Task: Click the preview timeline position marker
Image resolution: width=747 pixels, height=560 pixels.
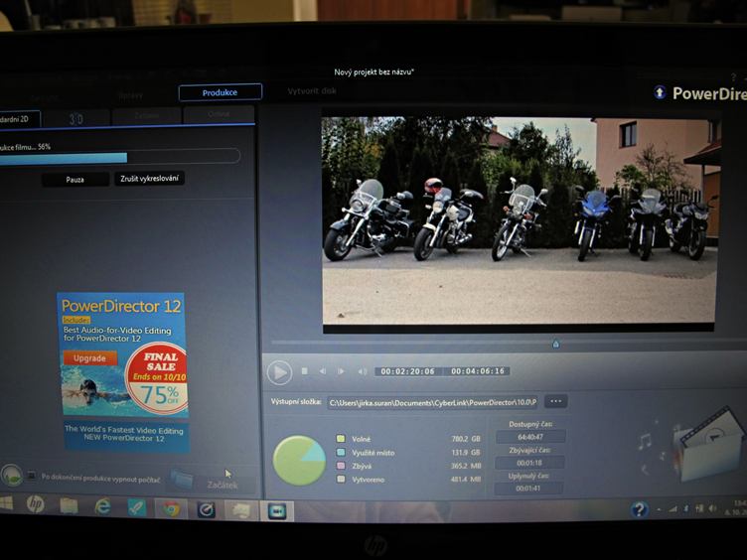Action: [555, 344]
